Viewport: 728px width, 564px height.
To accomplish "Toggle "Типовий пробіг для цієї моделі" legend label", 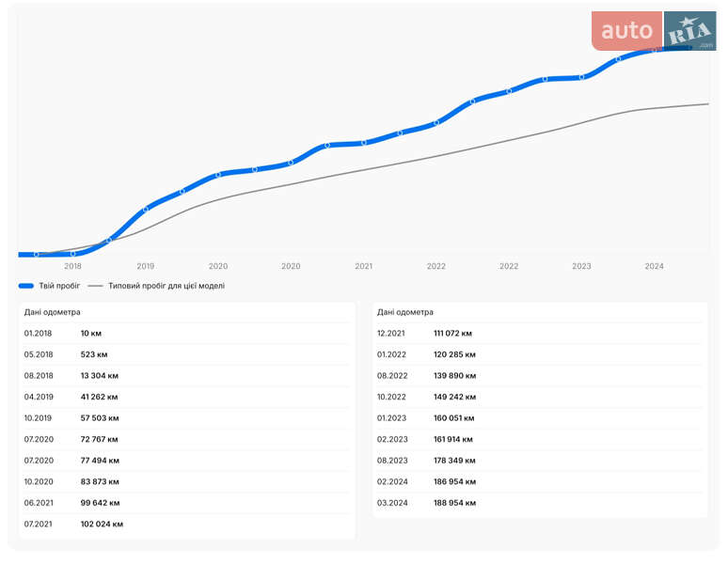I will coord(166,286).
